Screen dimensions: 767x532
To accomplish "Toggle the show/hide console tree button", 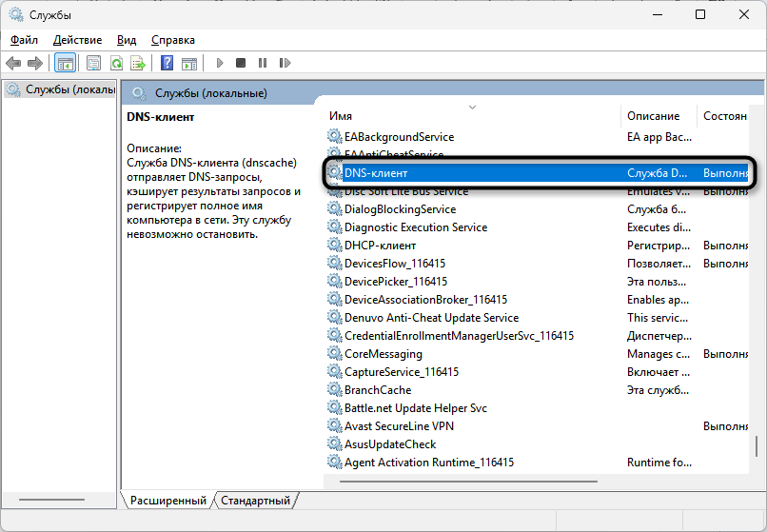I will 66,63.
